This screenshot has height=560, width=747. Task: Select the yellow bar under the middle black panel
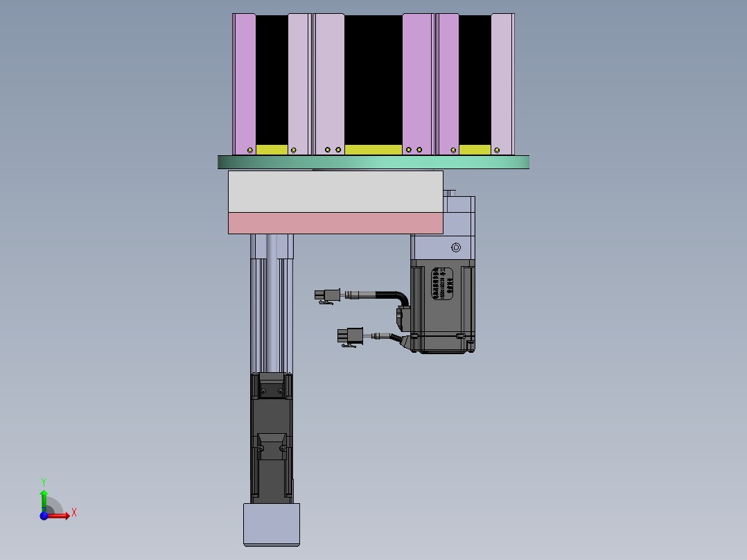click(x=373, y=150)
